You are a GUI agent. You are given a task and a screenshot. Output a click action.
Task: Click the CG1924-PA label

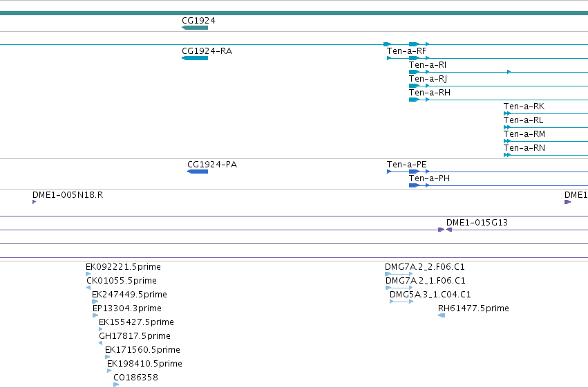pos(212,165)
